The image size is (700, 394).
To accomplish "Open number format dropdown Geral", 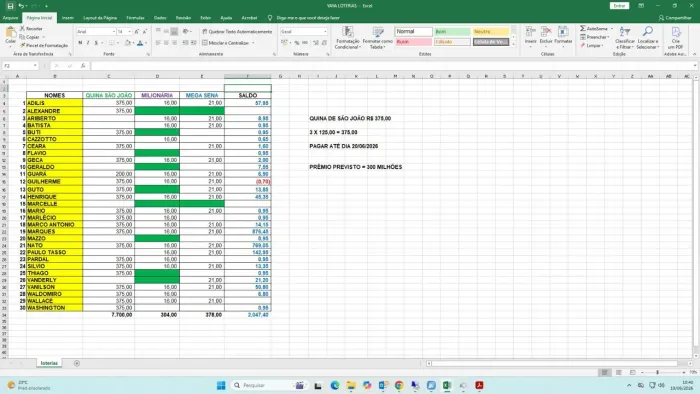I will (325, 32).
